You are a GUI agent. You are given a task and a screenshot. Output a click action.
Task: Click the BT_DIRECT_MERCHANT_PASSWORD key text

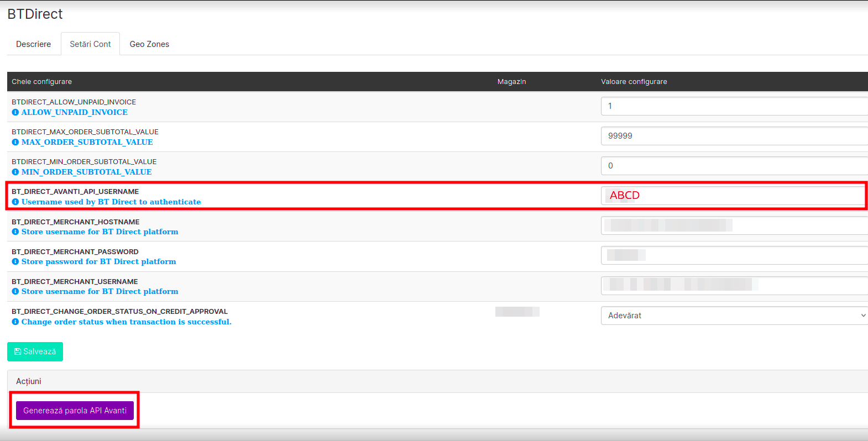pos(75,252)
